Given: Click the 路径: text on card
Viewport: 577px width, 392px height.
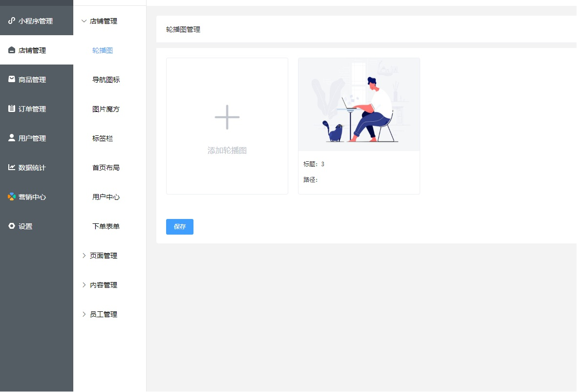Looking at the screenshot, I should coord(310,179).
